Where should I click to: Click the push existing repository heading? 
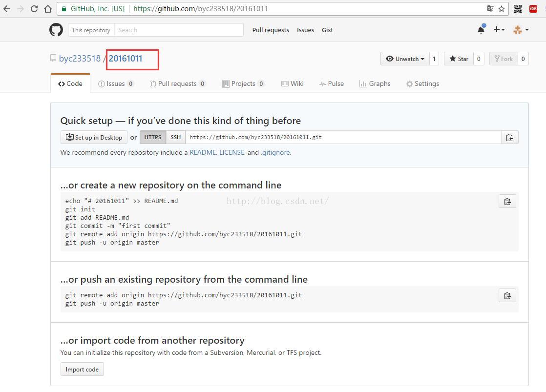[184, 279]
